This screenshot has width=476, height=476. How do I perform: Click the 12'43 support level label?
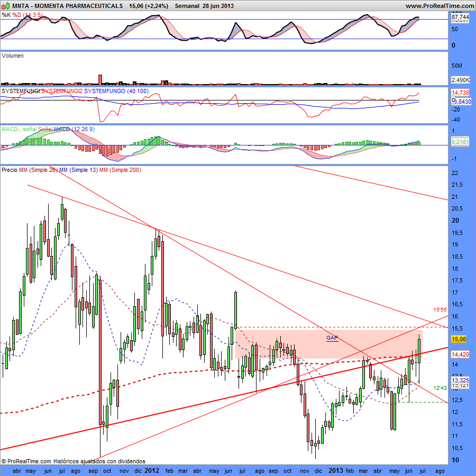(440, 388)
